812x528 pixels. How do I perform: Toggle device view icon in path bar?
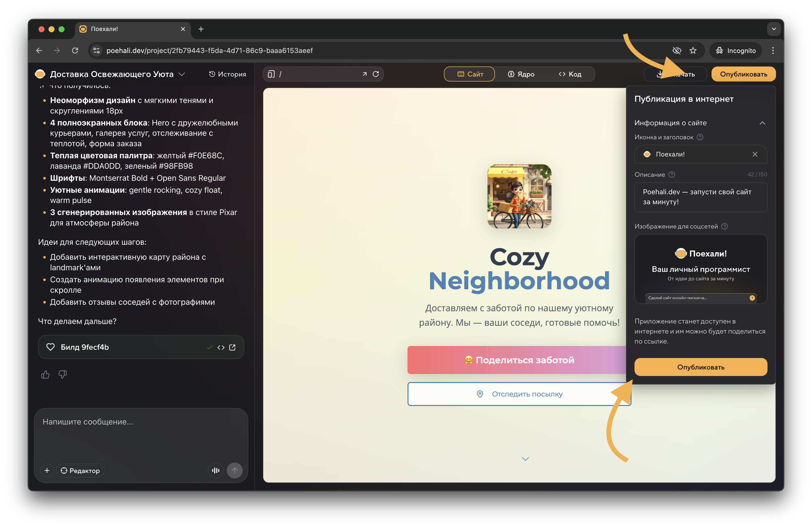click(x=271, y=74)
